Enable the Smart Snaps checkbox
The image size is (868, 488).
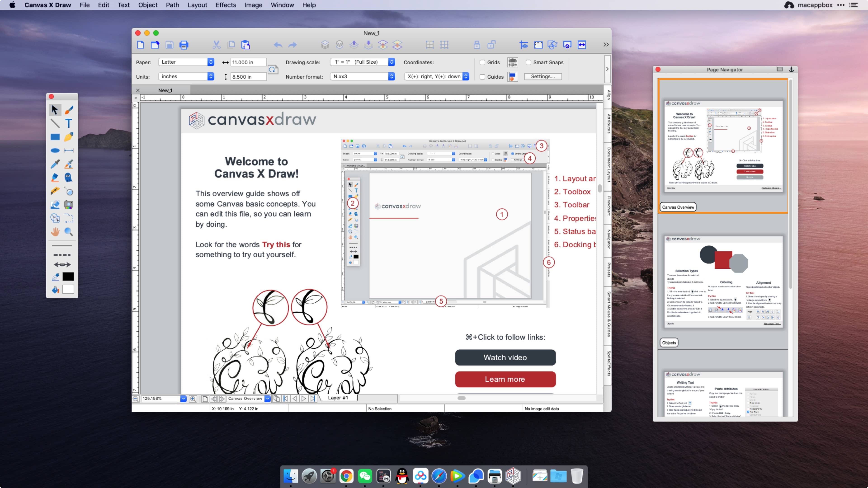[x=528, y=62]
